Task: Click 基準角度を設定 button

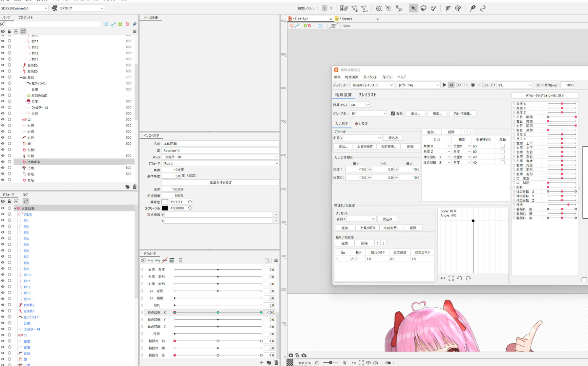Action: [220, 182]
